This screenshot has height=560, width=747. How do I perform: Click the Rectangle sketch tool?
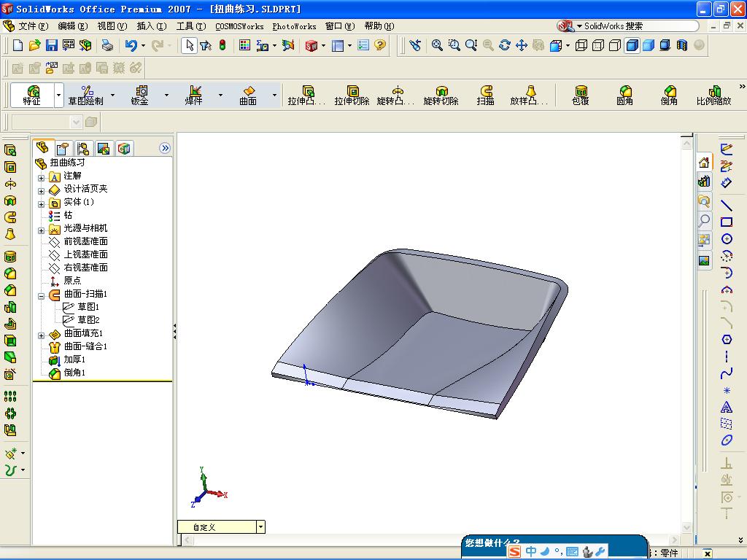(x=726, y=222)
